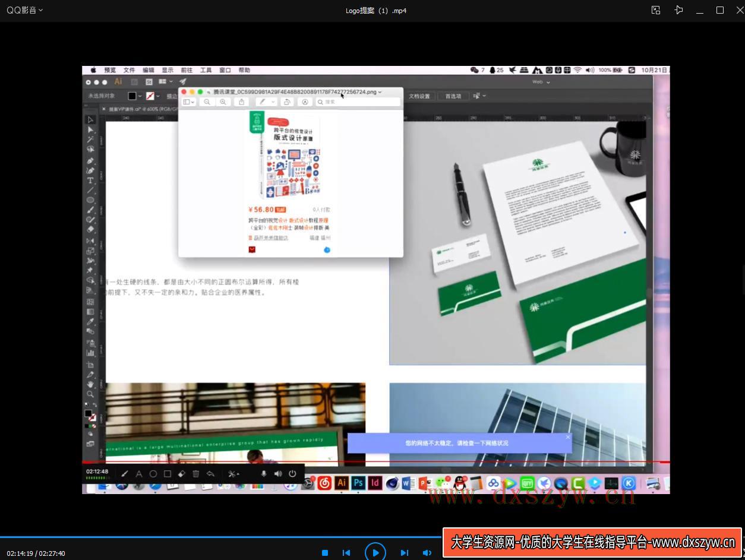Viewport: 745px width, 560px height.
Task: Open the Illustrator stroke color swatch
Action: click(x=150, y=96)
